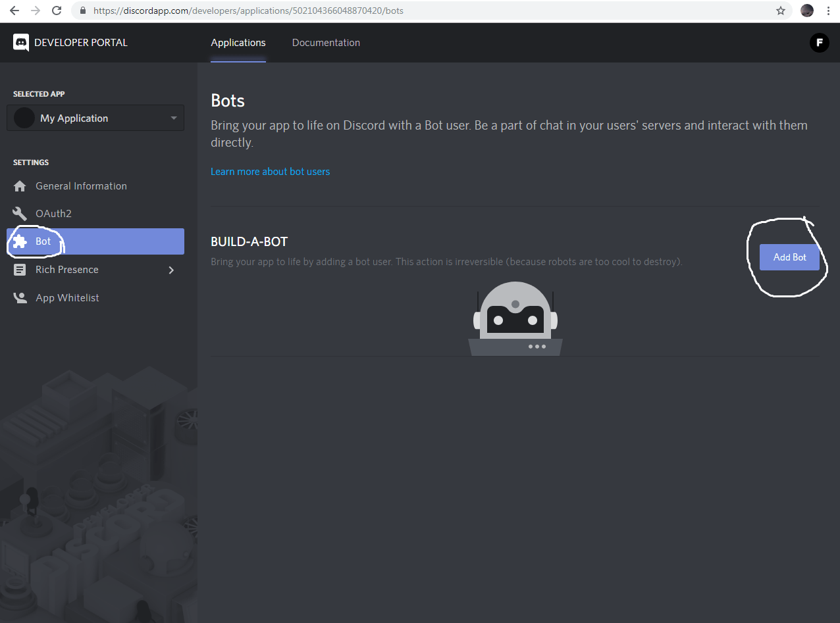This screenshot has width=840, height=623.
Task: Open the user avatar labeled F
Action: 819,43
